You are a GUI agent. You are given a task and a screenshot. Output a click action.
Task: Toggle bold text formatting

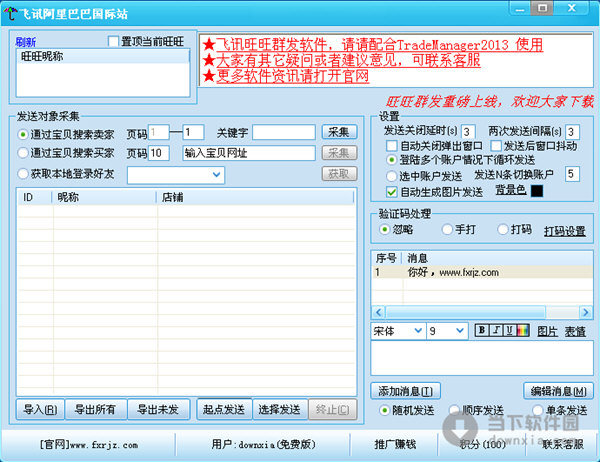[482, 330]
